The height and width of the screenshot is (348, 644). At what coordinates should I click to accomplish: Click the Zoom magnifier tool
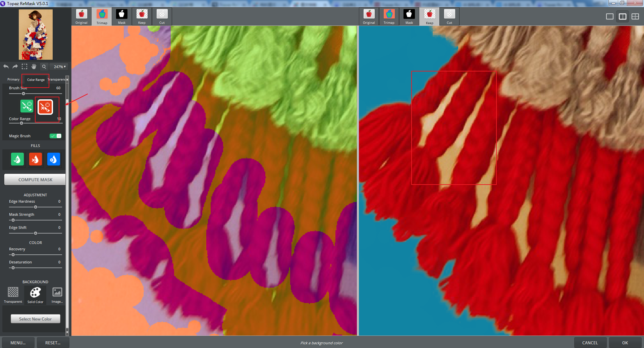point(44,66)
